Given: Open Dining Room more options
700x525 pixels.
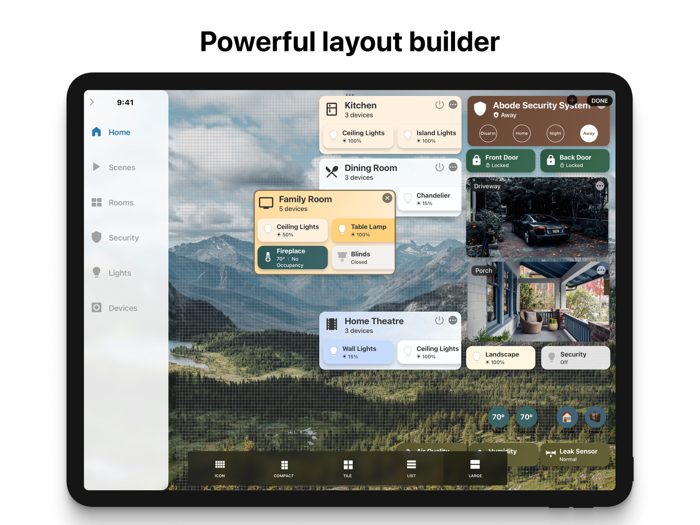Looking at the screenshot, I should [453, 167].
